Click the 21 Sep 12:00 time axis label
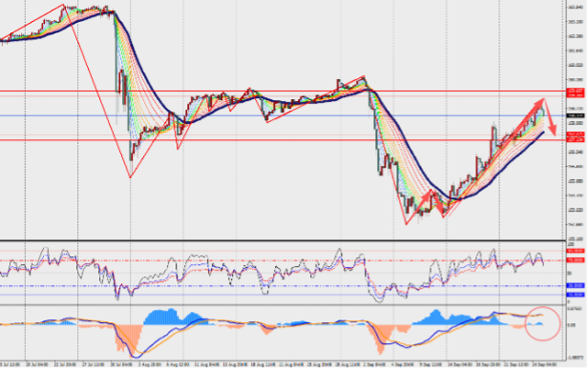588x368 pixels. coord(516,364)
